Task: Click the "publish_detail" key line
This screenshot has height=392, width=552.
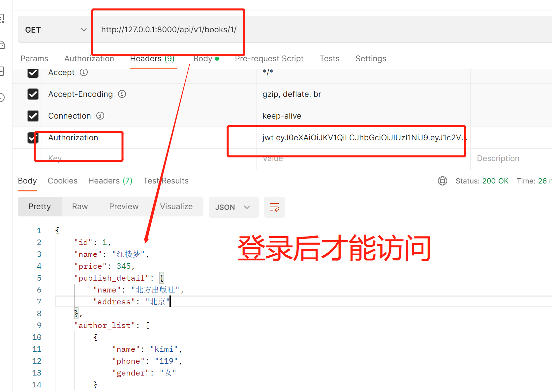Action: point(119,278)
